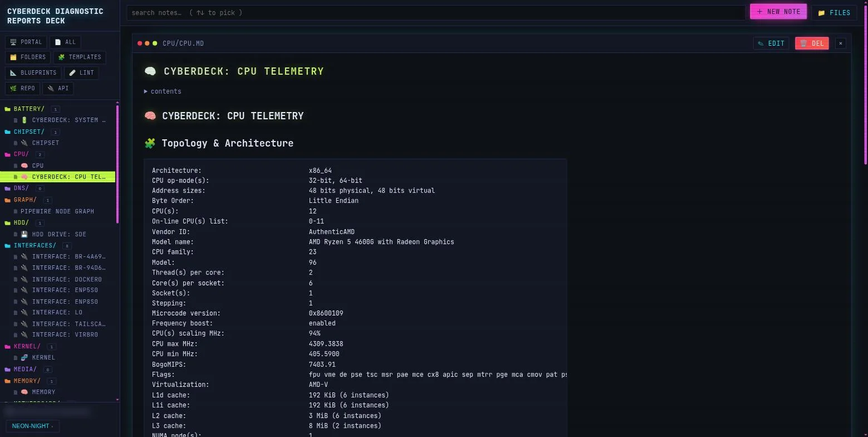Screen dimensions: 868x437
Task: Launch the Lint tool
Action: click(81, 72)
